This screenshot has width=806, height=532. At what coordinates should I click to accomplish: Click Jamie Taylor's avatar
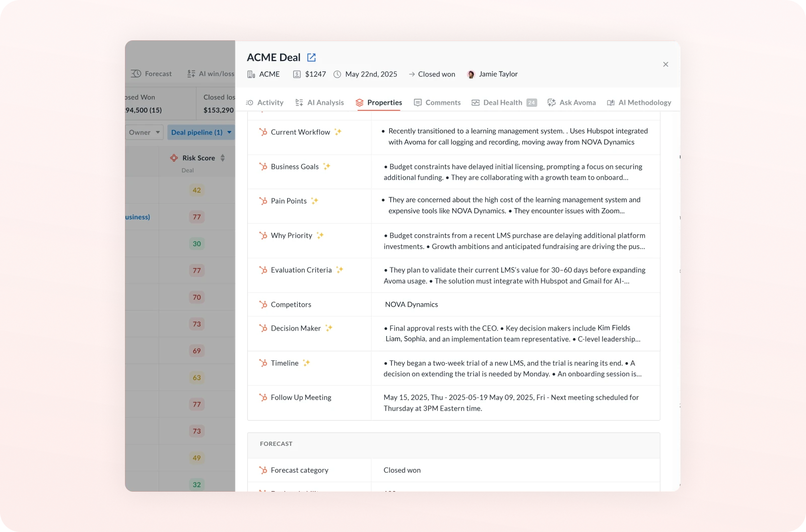pos(471,74)
